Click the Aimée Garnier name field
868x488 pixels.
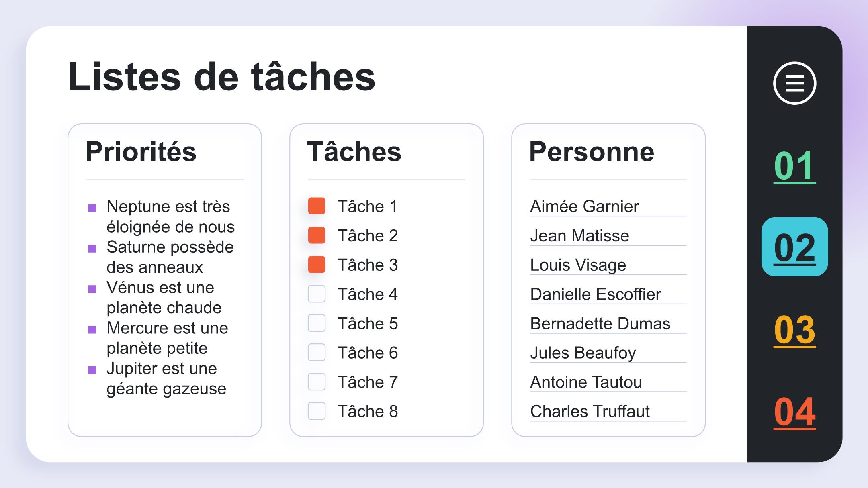tap(608, 206)
